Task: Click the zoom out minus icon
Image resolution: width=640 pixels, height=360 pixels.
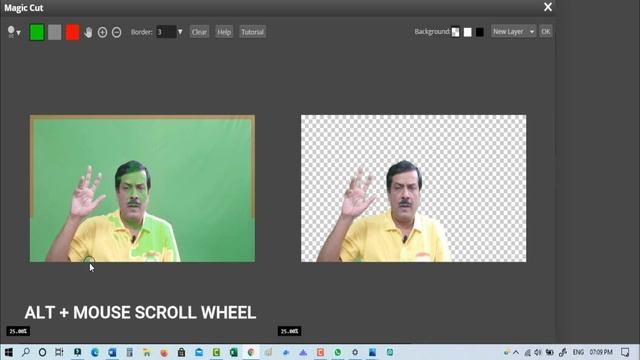Action: coord(116,32)
